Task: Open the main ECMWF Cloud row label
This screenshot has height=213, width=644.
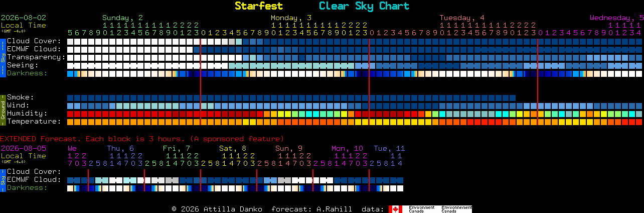Action: pos(34,49)
